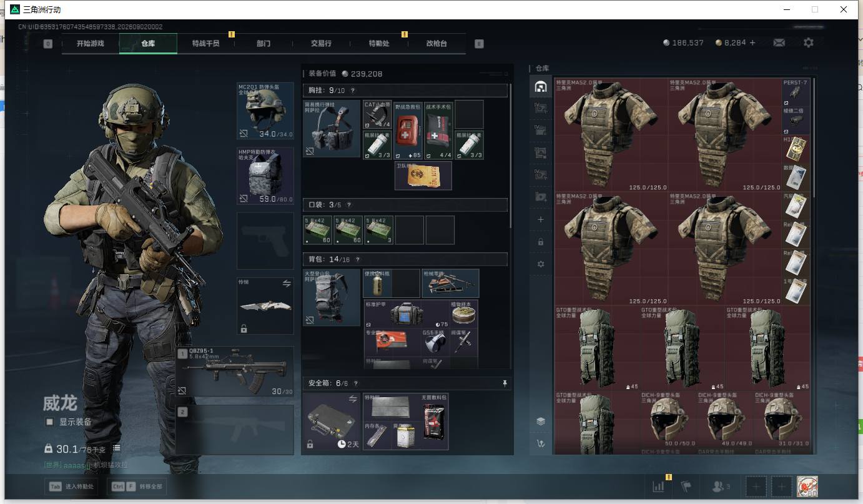The image size is (863, 504).
Task: Select the first 特里克MAS2.0 armor in warehouse
Action: coord(612,135)
